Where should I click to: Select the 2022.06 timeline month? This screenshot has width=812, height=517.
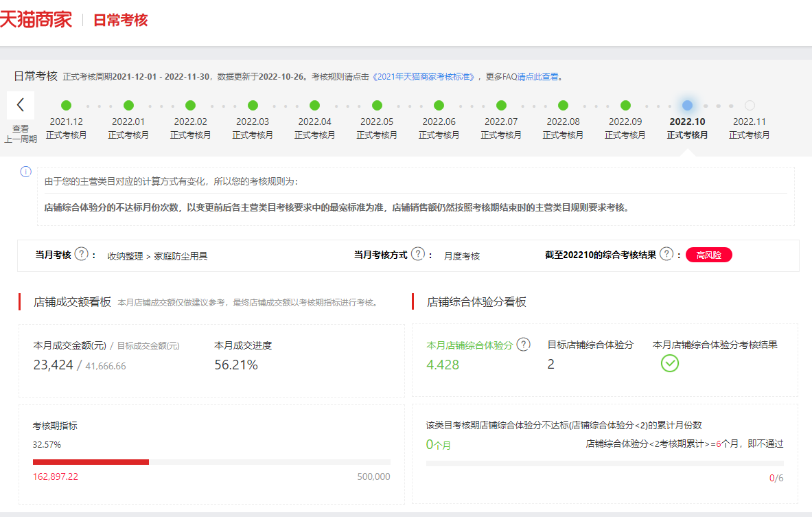[439, 121]
